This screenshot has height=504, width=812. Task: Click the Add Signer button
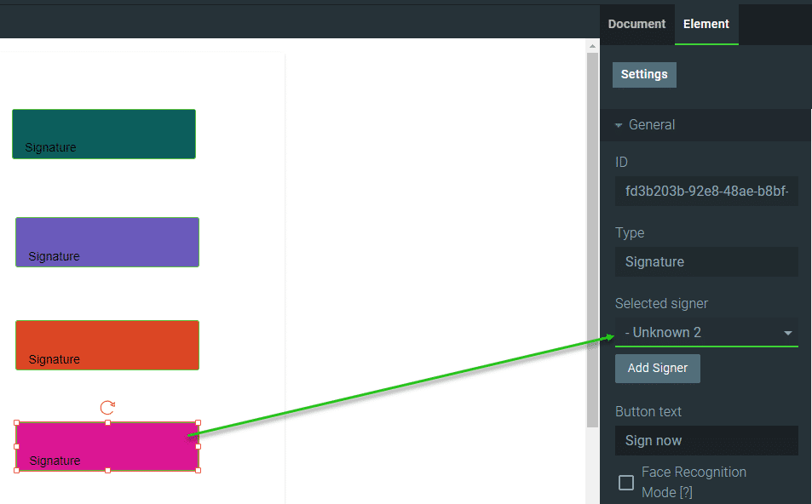click(657, 369)
